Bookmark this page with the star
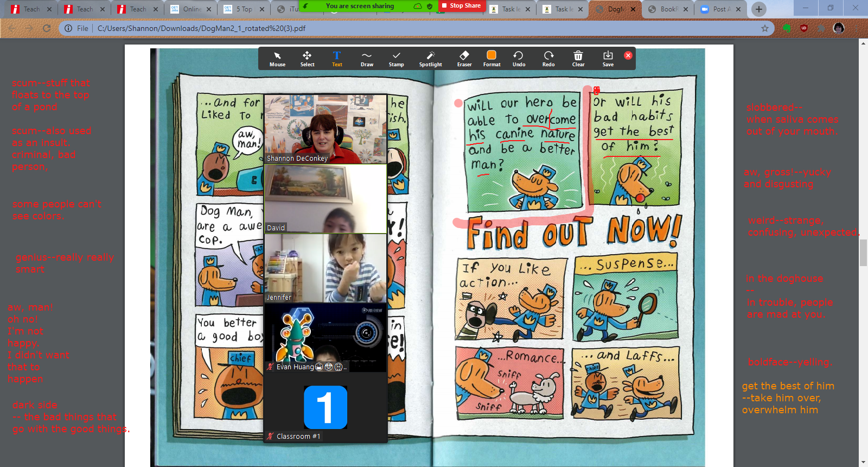The width and height of the screenshot is (868, 467). coord(765,28)
